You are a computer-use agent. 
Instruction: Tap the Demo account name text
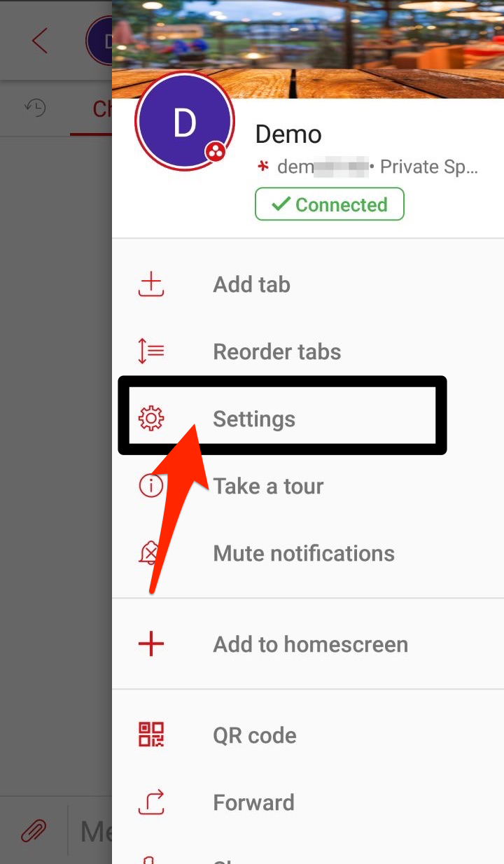coord(288,134)
